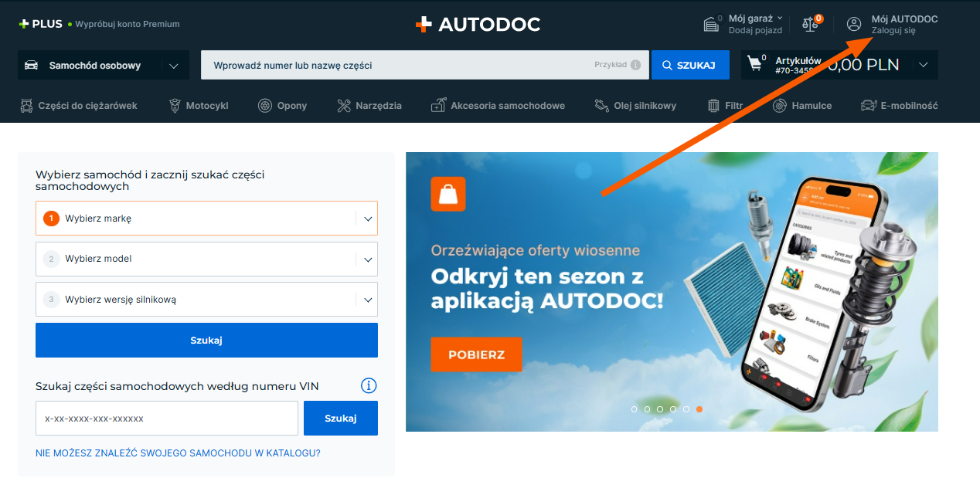Click the Mój AUTODOC user profile icon
Image resolution: width=980 pixels, height=495 pixels.
(x=854, y=24)
